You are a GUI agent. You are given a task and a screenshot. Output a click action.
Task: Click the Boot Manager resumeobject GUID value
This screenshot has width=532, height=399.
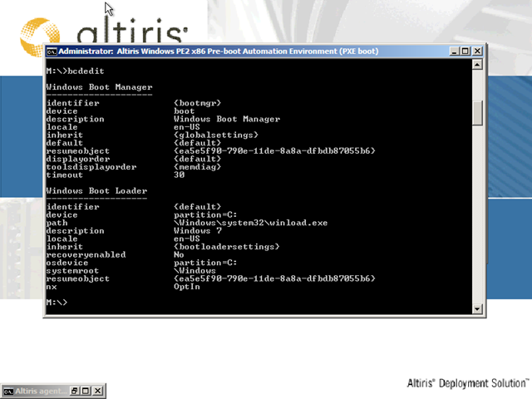pos(274,151)
